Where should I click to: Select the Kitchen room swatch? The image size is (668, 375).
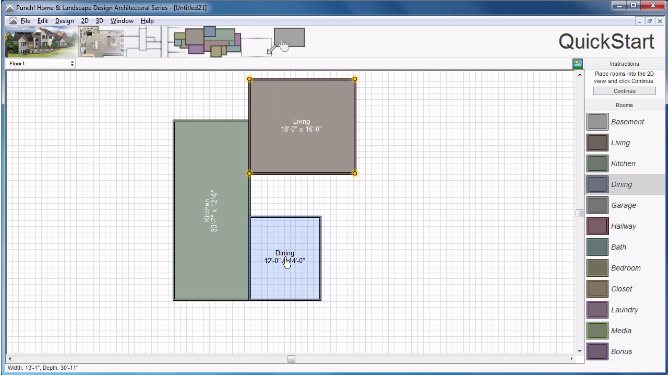597,164
